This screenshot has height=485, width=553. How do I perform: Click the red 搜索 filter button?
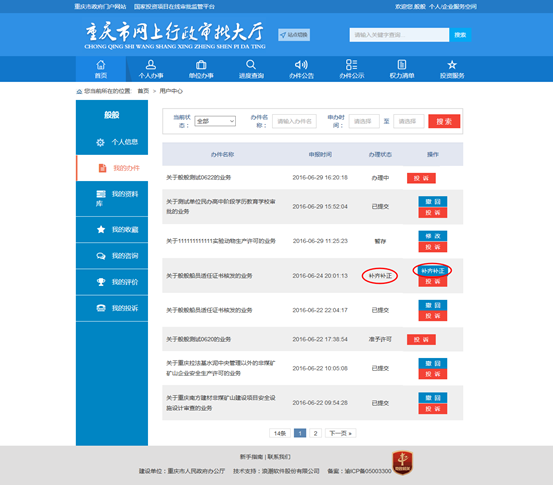(444, 121)
